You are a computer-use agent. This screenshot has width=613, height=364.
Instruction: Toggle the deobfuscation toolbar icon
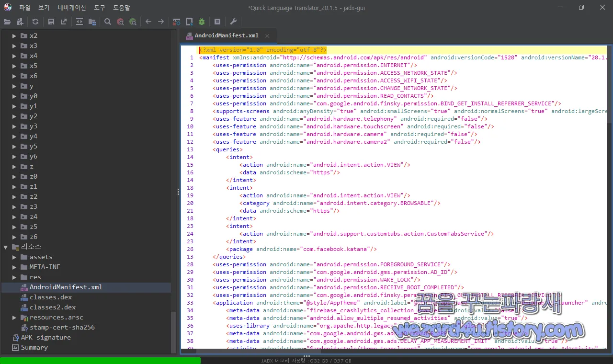pos(177,22)
